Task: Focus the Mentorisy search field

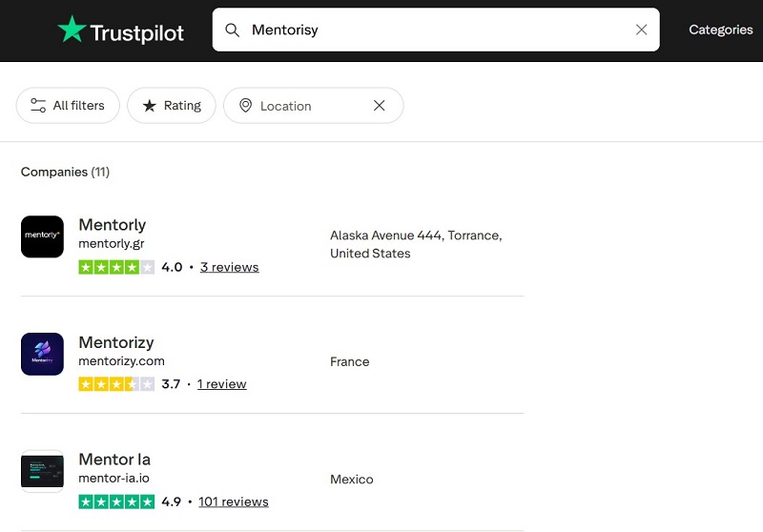Action: (436, 30)
